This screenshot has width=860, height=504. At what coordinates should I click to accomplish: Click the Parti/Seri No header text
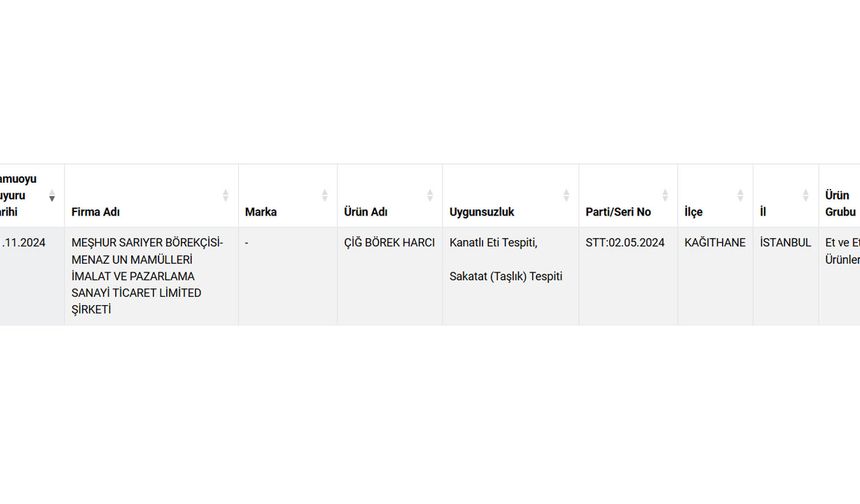coord(618,212)
